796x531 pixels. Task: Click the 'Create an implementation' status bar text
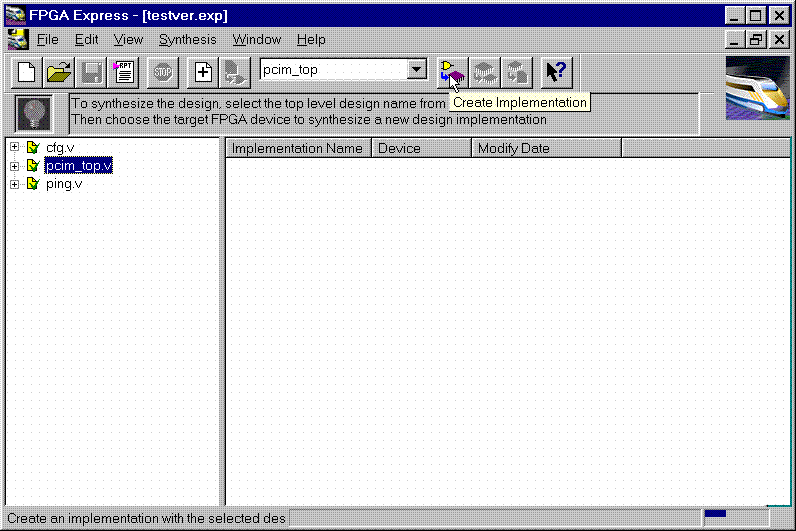(146, 518)
